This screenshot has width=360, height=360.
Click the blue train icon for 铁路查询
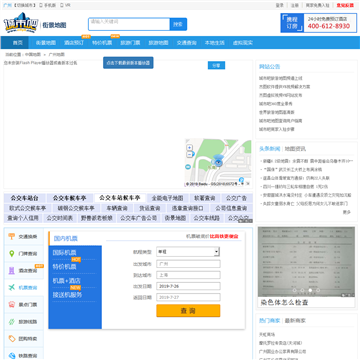click(12, 356)
